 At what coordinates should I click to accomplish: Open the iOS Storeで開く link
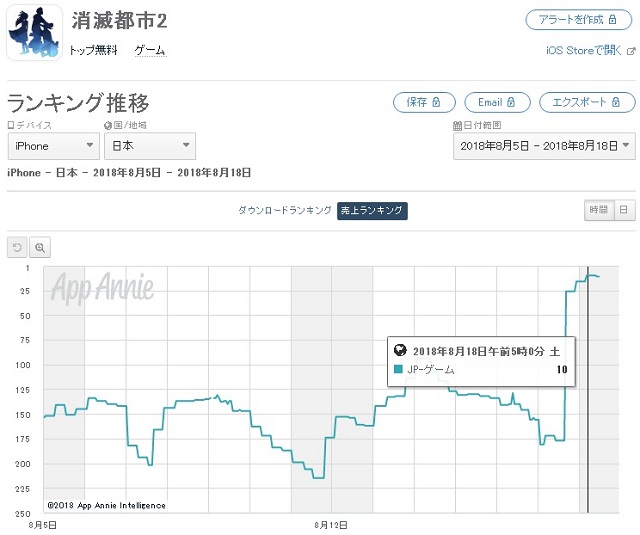click(583, 51)
